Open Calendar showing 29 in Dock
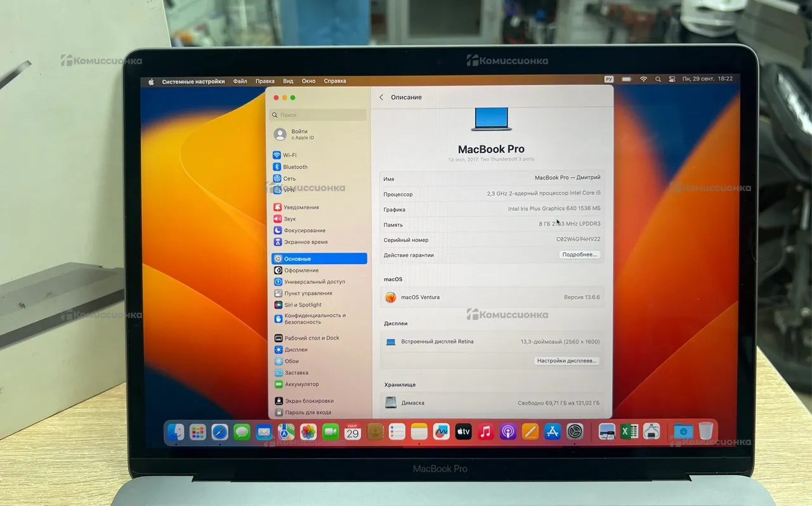 (353, 432)
